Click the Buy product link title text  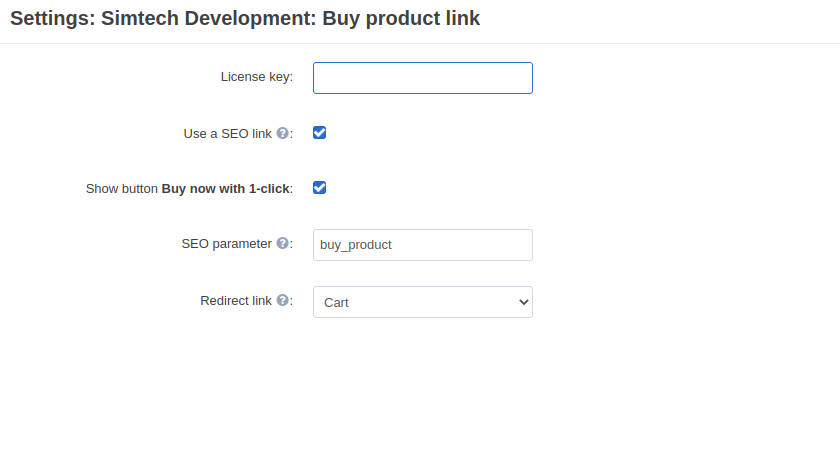[401, 18]
